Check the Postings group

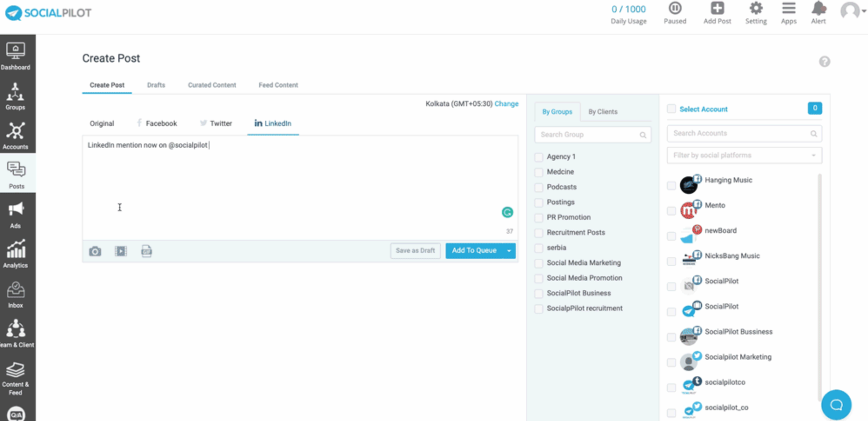539,202
